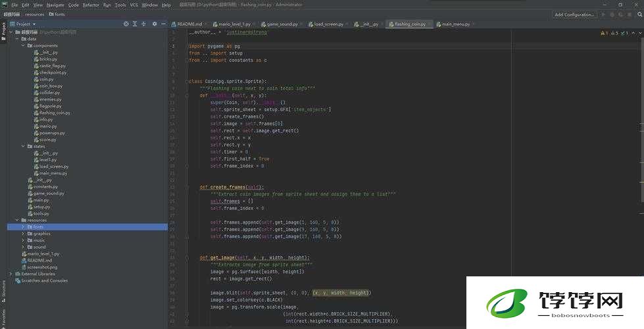644x329 pixels.
Task: Click the Debug icon in the top toolbar
Action: (x=612, y=14)
